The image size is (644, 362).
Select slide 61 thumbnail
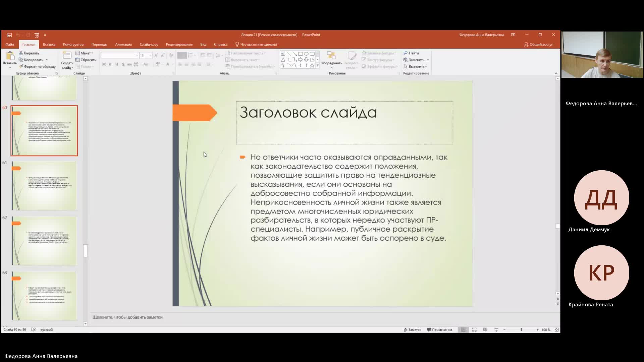44,186
